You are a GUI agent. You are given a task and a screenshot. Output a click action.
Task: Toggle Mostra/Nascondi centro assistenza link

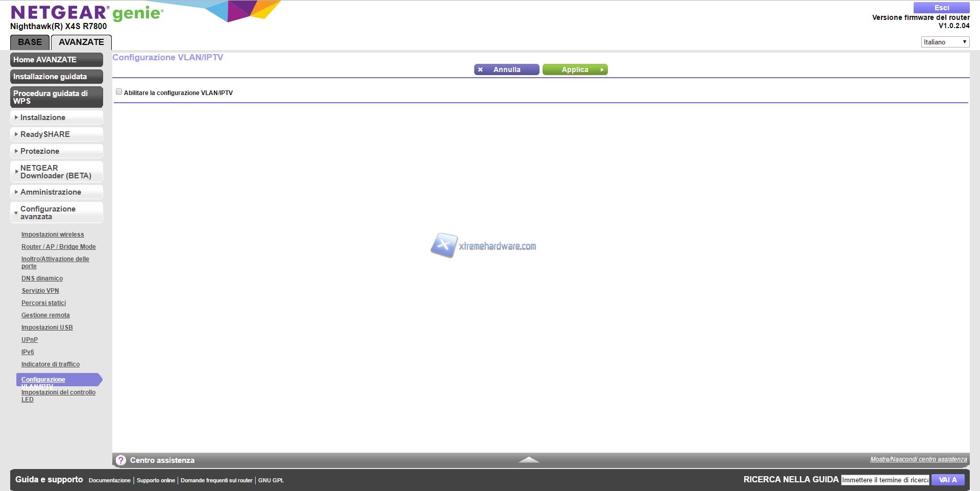(x=918, y=459)
